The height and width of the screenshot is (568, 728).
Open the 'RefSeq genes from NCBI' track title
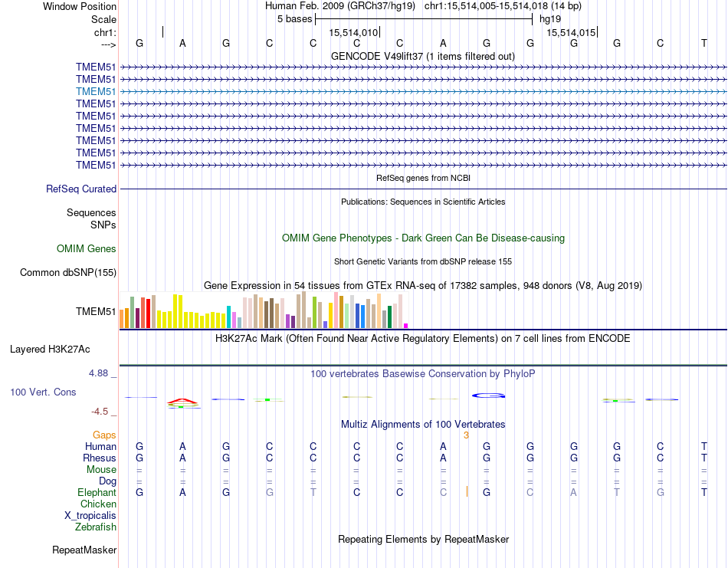coord(423,178)
